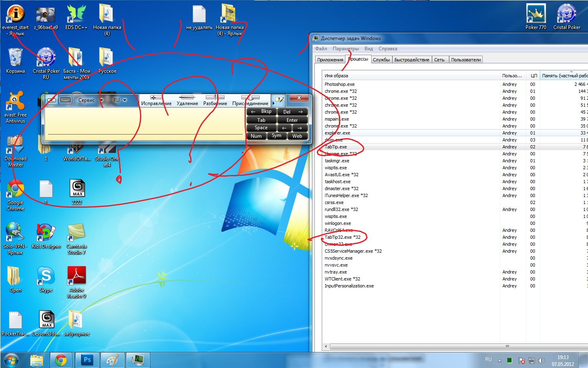Open the RU language dropdown

coord(119,100)
